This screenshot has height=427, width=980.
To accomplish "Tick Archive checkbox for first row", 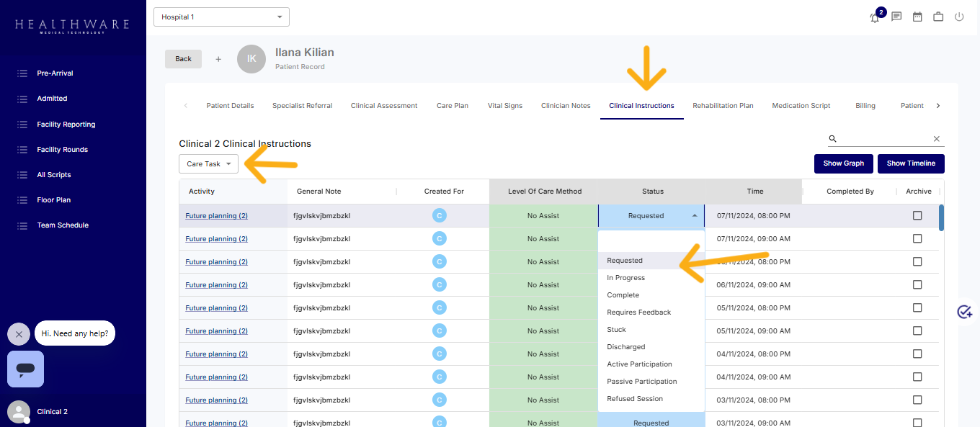I will point(917,215).
